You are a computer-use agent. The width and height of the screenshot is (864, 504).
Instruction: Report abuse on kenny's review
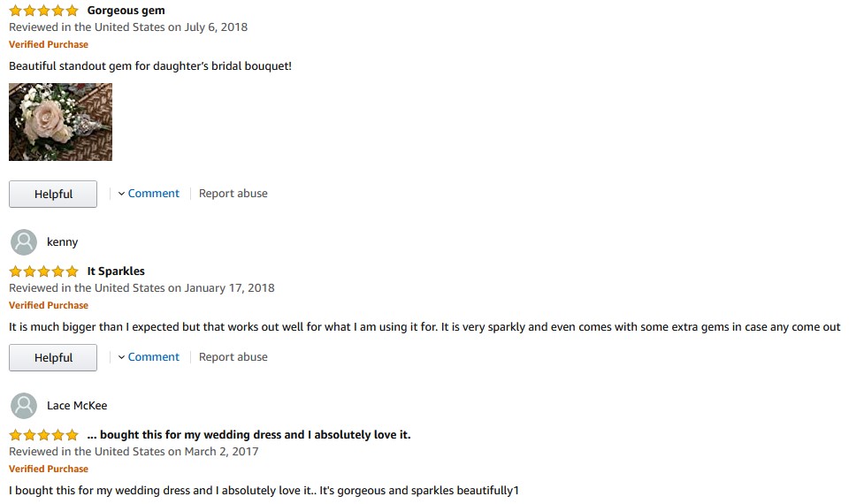pos(233,357)
